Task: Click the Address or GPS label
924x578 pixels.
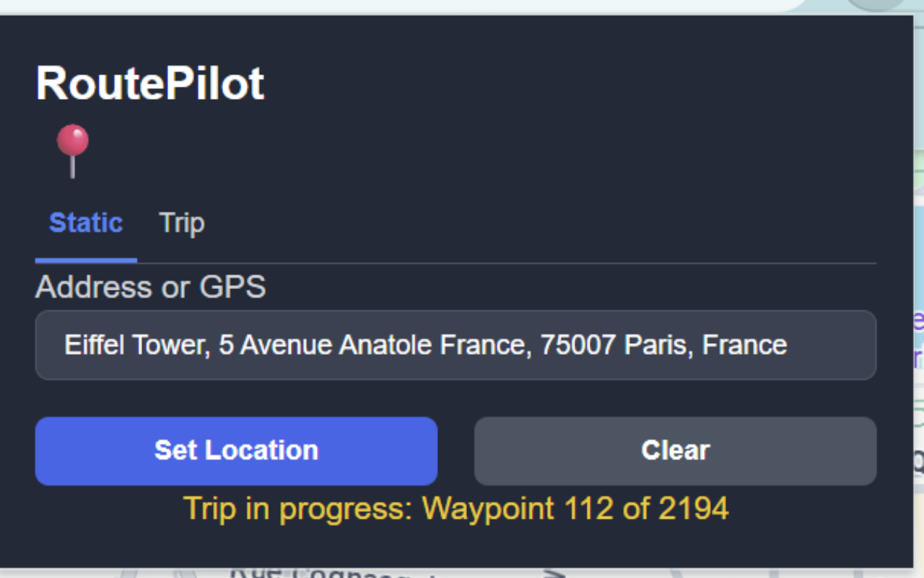Action: (x=151, y=287)
